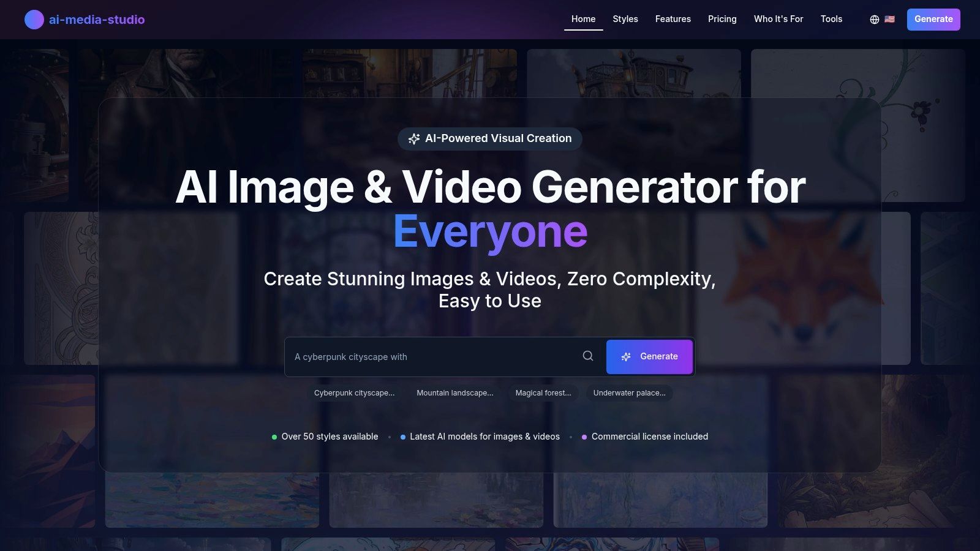The height and width of the screenshot is (551, 980).
Task: Navigate to the Who It's For section
Action: tap(778, 19)
